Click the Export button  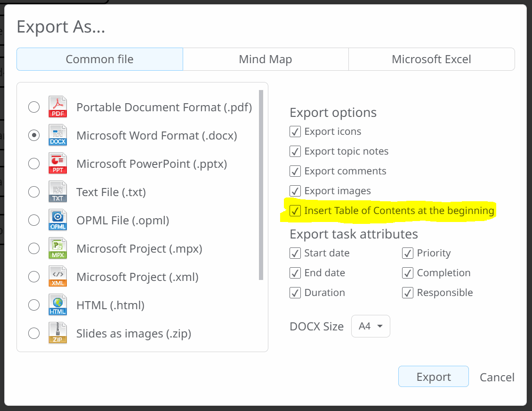pyautogui.click(x=434, y=376)
